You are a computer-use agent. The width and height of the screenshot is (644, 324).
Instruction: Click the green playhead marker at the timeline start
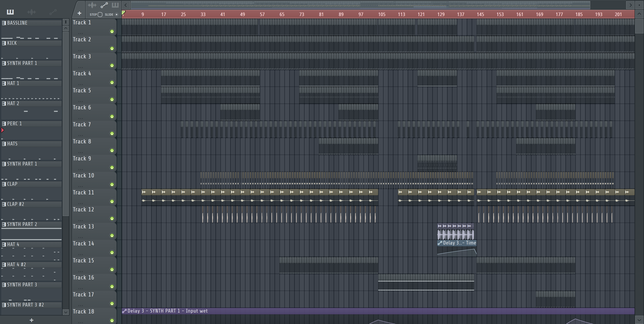click(x=123, y=13)
